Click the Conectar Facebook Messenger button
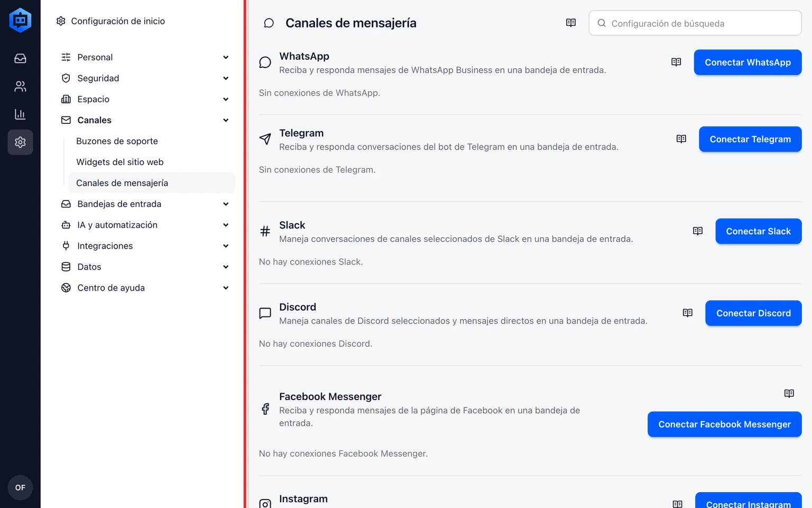 pyautogui.click(x=724, y=424)
